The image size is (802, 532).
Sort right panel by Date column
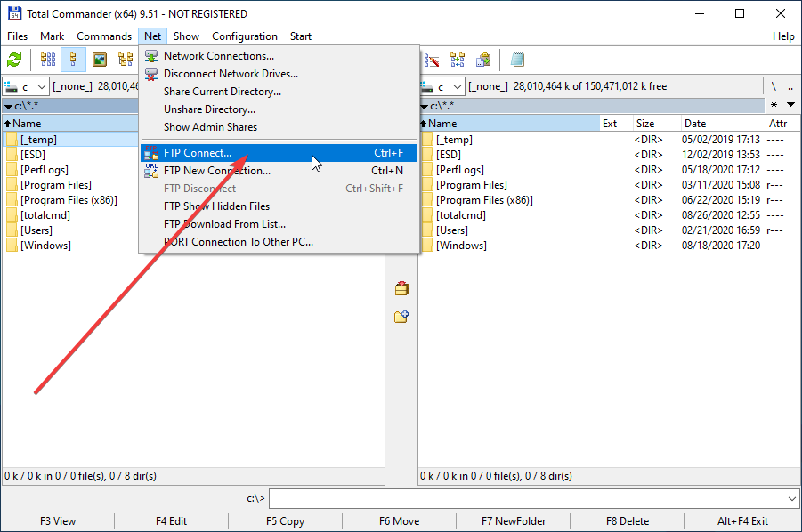click(695, 124)
